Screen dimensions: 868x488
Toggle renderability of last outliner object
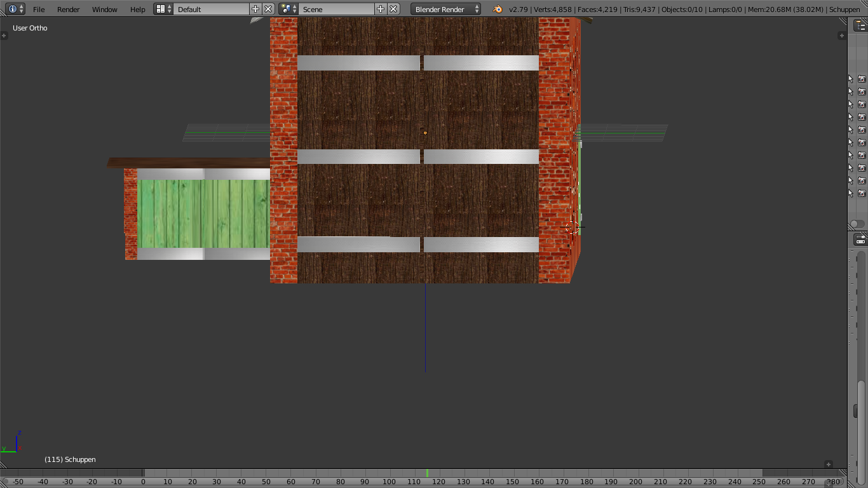pyautogui.click(x=862, y=193)
